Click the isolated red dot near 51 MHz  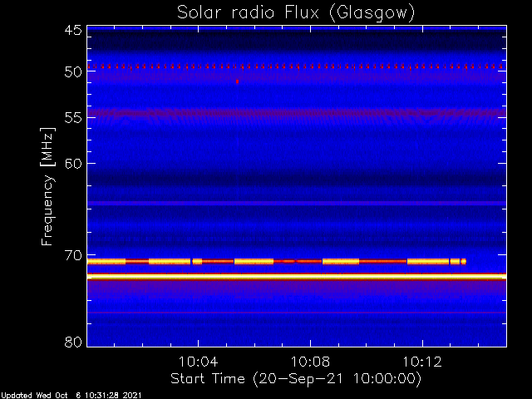(x=238, y=81)
